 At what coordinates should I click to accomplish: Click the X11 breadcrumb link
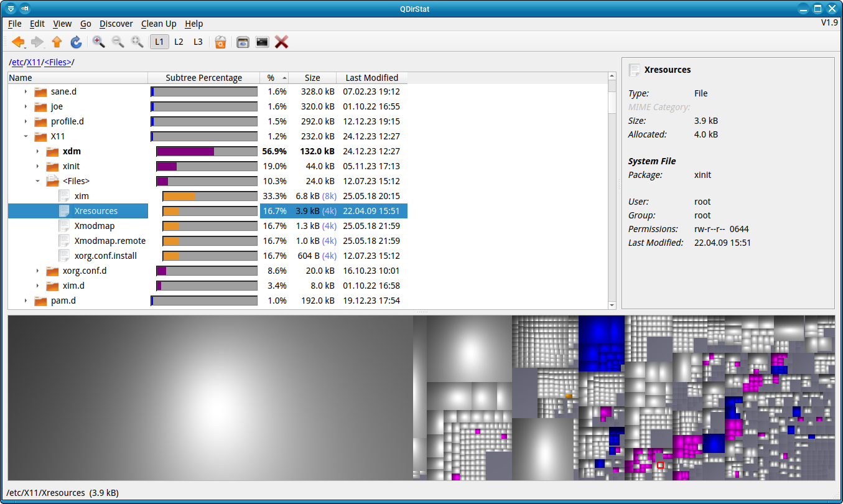click(34, 62)
